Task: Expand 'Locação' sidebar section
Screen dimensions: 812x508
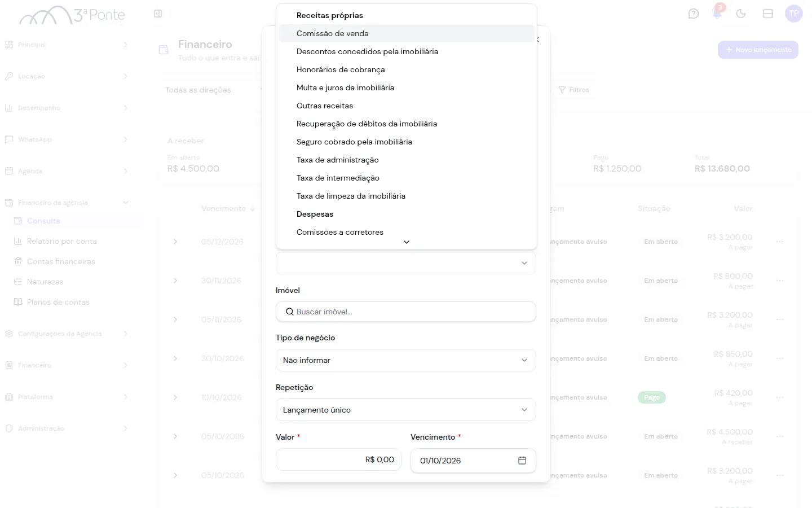Action: tap(67, 76)
